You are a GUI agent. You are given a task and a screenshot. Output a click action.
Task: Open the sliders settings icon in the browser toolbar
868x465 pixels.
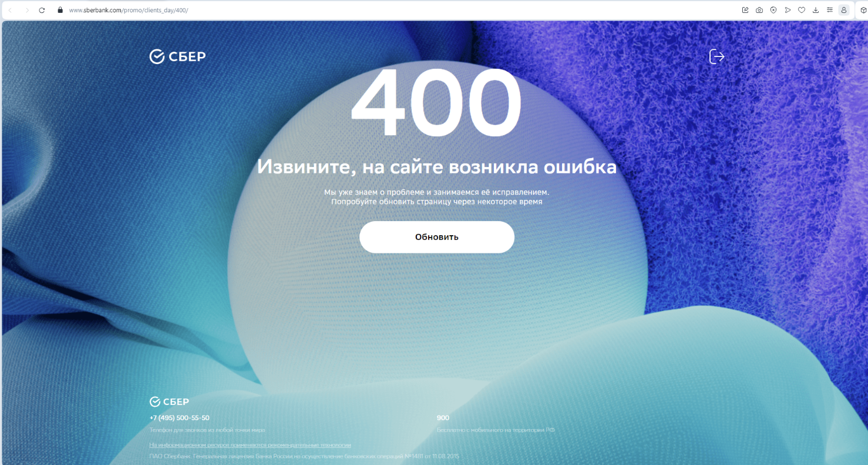(x=830, y=10)
